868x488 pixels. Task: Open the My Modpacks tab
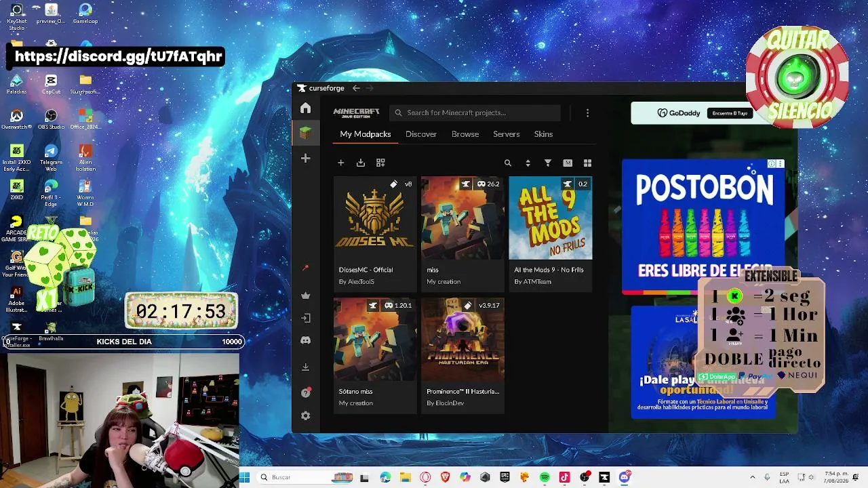pyautogui.click(x=366, y=134)
